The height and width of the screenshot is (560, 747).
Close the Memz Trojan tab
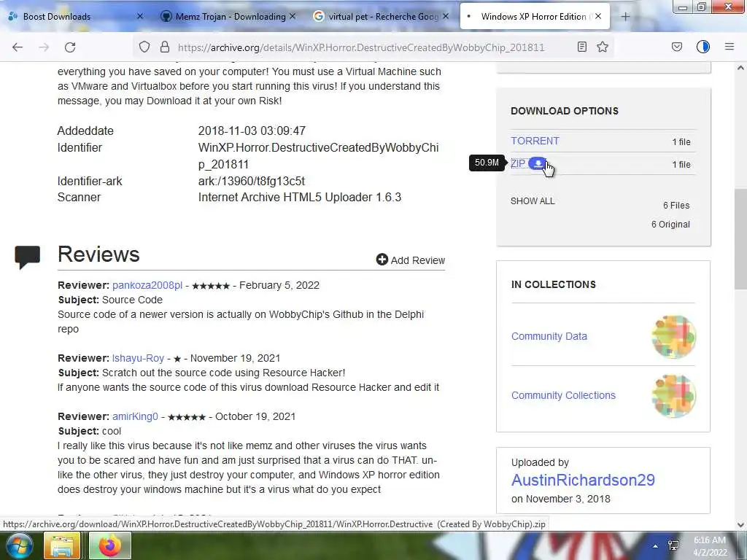293,16
